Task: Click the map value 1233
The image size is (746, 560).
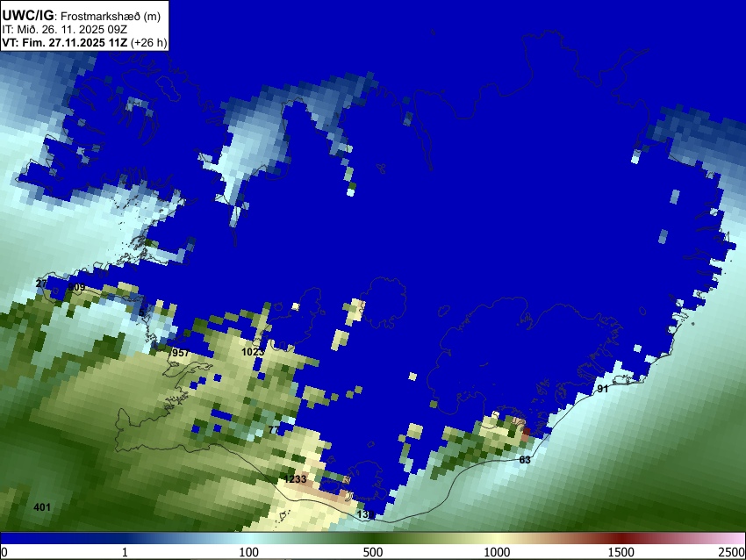Action: (x=295, y=479)
